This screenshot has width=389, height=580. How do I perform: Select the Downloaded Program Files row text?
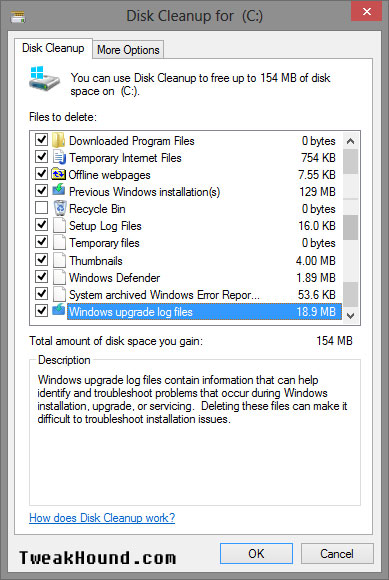point(132,141)
